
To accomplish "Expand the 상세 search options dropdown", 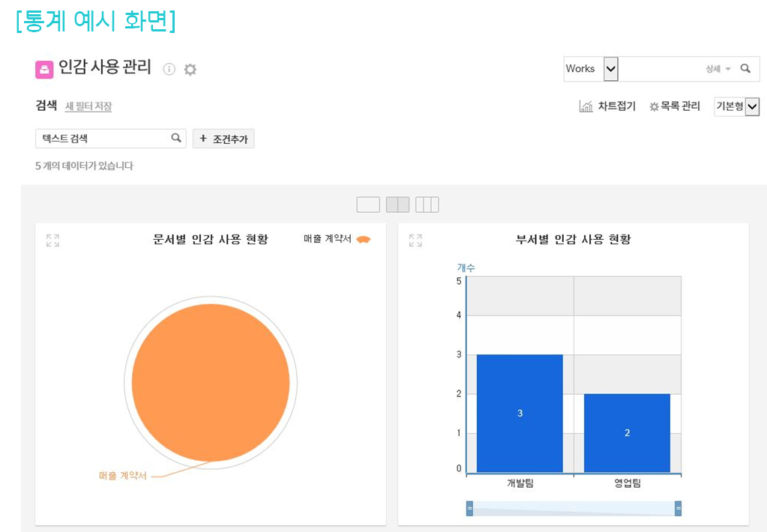I will coord(718,69).
